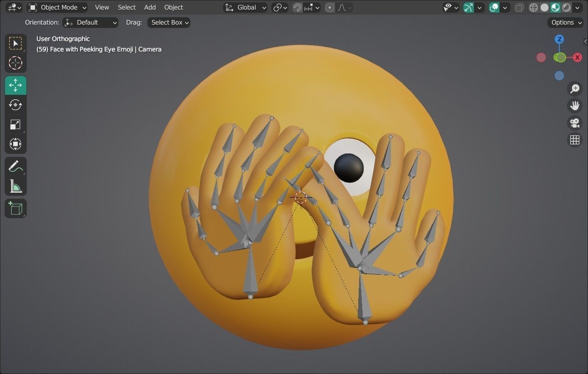Open overlay options dropdown arrow
Image resolution: width=588 pixels, height=374 pixels.
point(505,7)
